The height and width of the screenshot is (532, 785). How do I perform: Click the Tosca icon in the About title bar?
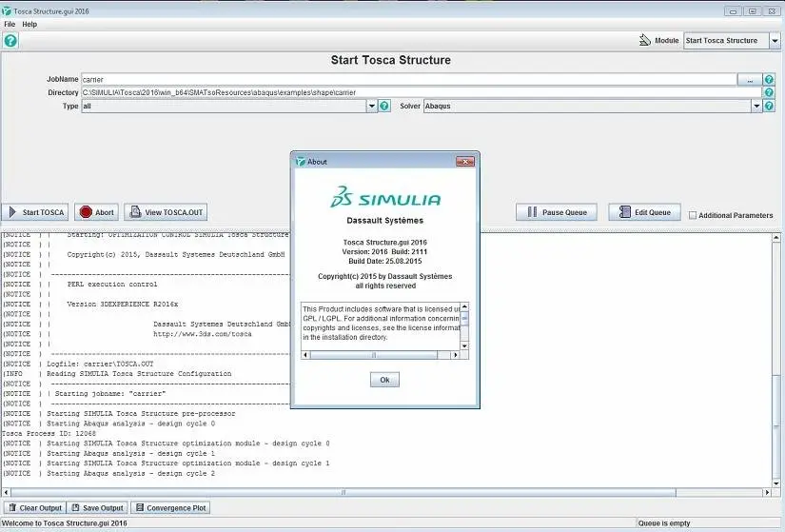coord(301,161)
